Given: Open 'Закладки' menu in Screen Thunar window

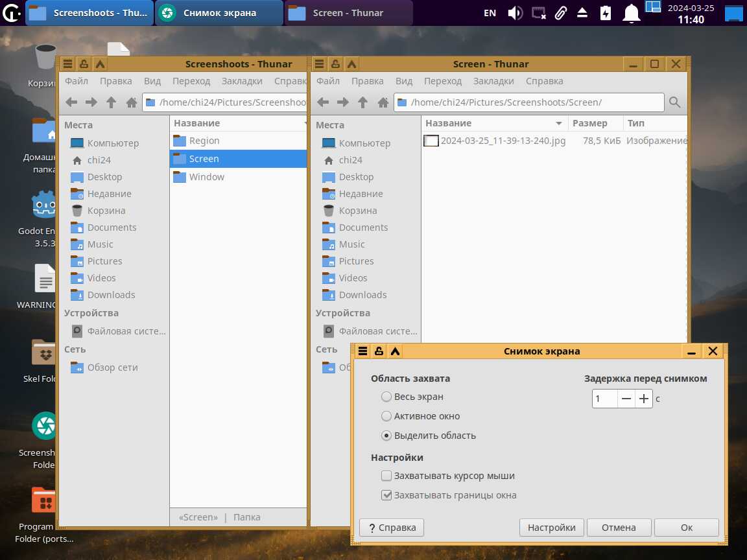Looking at the screenshot, I should tap(493, 81).
